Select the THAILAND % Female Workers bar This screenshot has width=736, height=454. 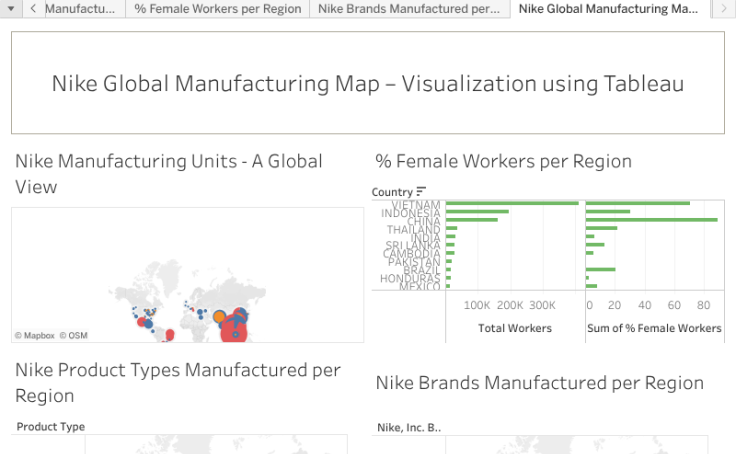tap(601, 228)
